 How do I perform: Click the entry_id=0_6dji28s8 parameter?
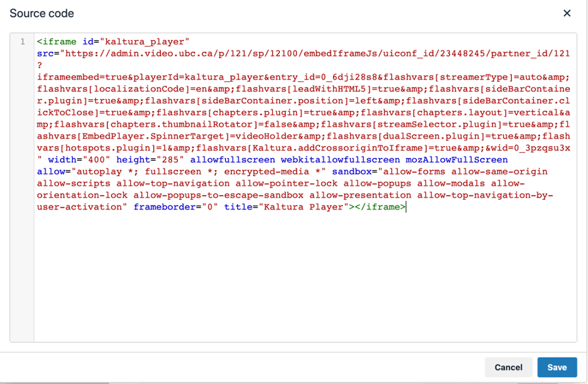tap(323, 77)
